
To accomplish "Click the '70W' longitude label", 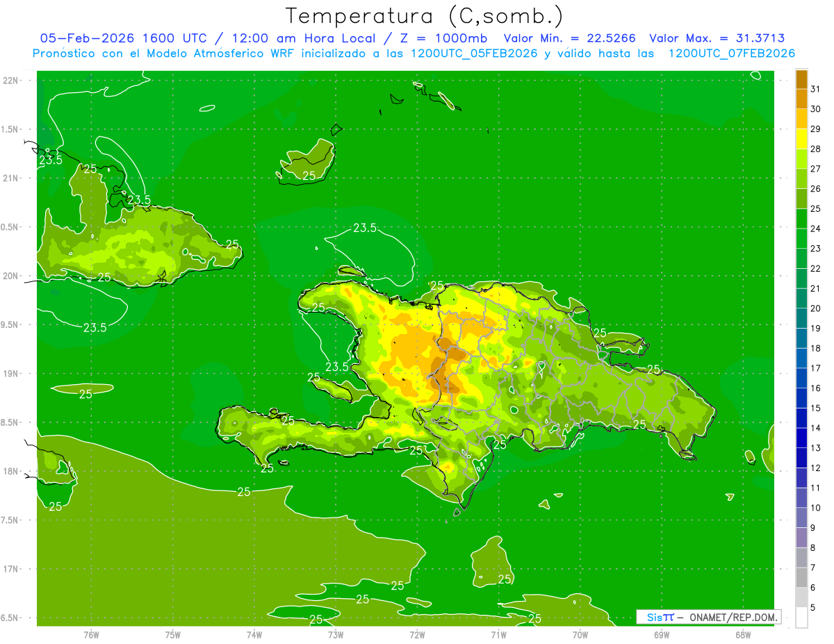I will point(580,635).
